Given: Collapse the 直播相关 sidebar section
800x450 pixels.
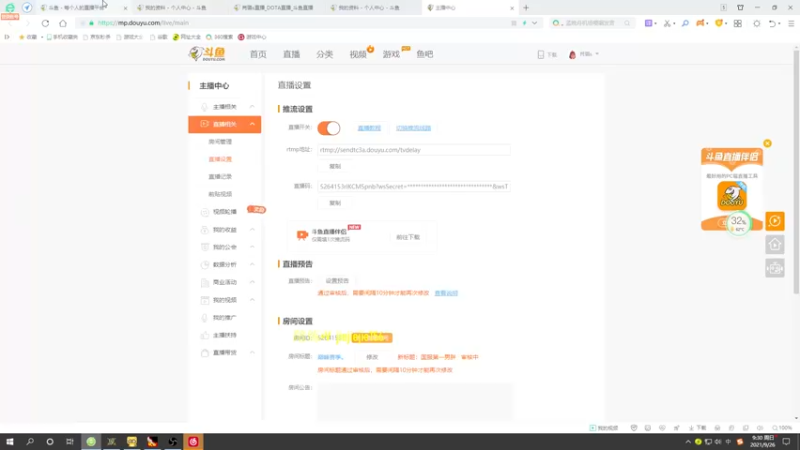Looking at the screenshot, I should [x=252, y=124].
